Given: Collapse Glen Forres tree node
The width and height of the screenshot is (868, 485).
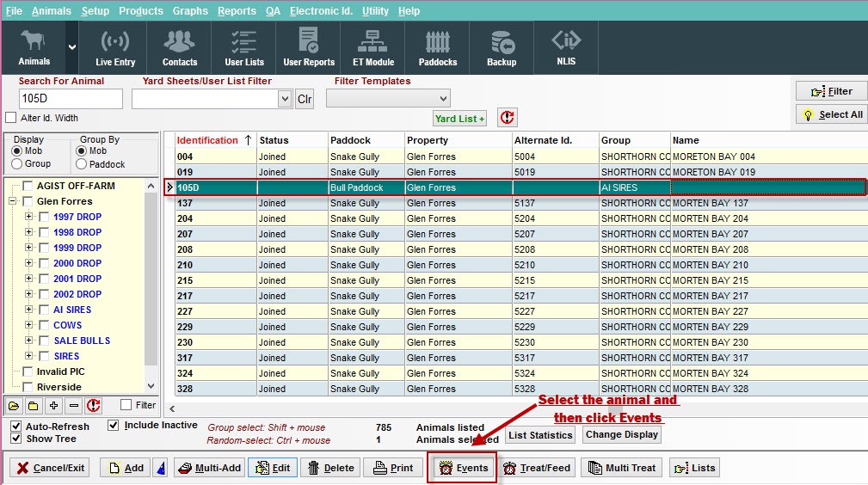Looking at the screenshot, I should (12, 201).
